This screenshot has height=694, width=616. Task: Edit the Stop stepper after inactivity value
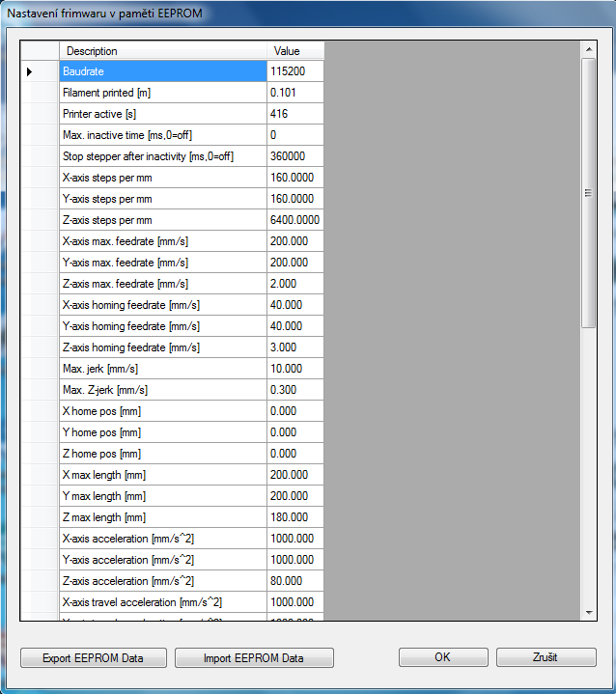pyautogui.click(x=294, y=156)
